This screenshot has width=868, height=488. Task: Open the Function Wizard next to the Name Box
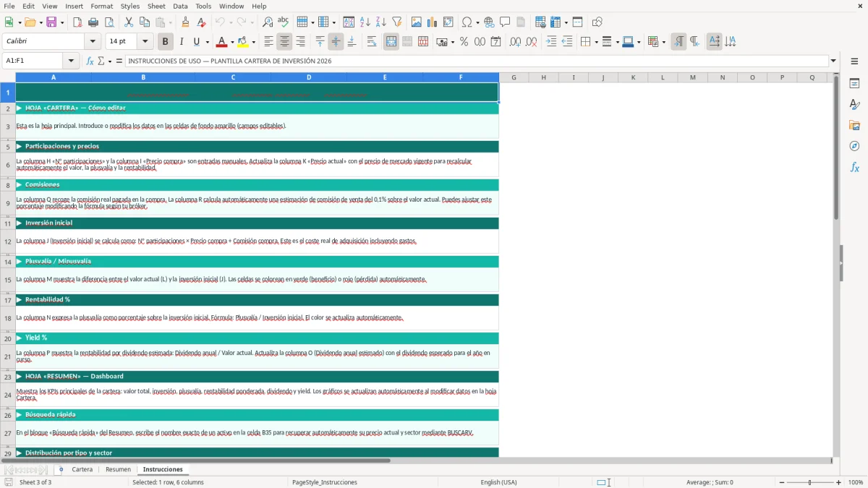point(90,61)
